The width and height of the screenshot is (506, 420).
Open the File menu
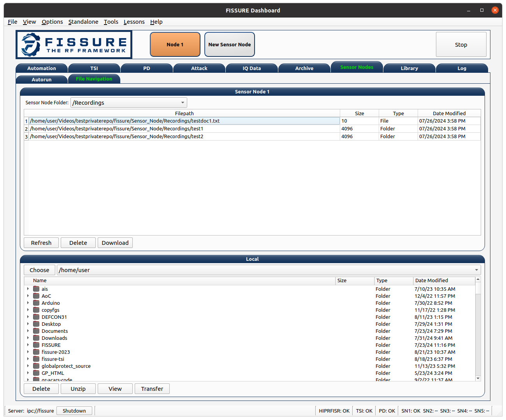click(x=12, y=22)
